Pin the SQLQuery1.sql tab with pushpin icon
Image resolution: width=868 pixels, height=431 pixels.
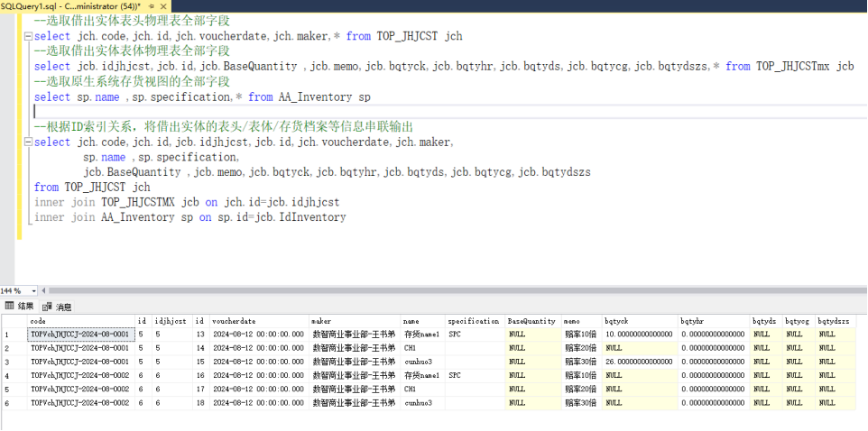tap(151, 6)
